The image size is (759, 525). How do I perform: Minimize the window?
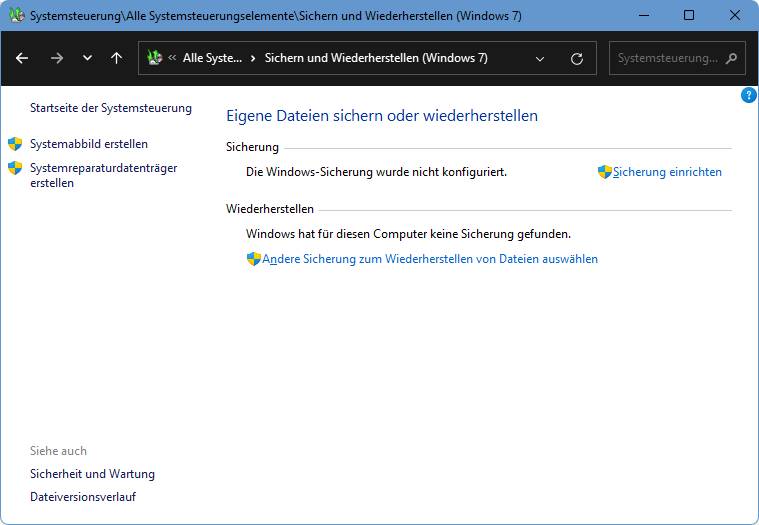click(644, 15)
